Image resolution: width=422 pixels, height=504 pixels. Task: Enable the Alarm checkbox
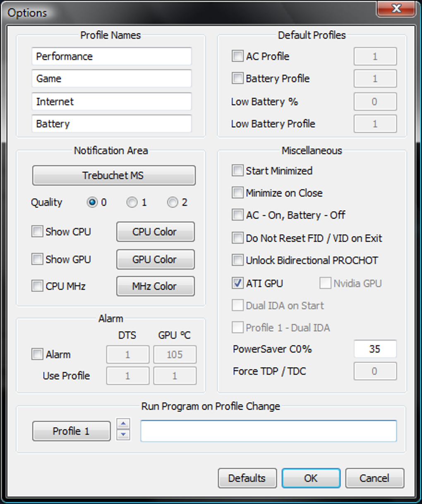37,354
